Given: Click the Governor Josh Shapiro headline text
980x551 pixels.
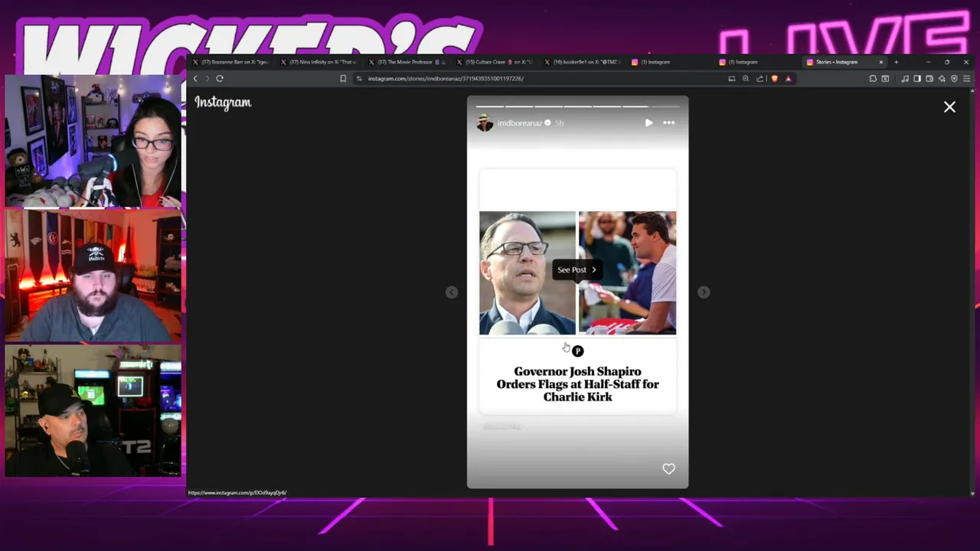Looking at the screenshot, I should (577, 384).
